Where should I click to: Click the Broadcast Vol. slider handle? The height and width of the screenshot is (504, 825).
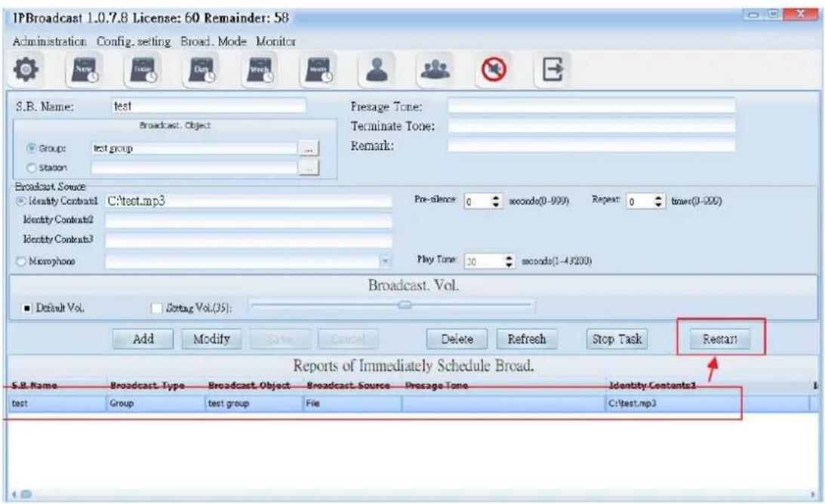tap(405, 304)
